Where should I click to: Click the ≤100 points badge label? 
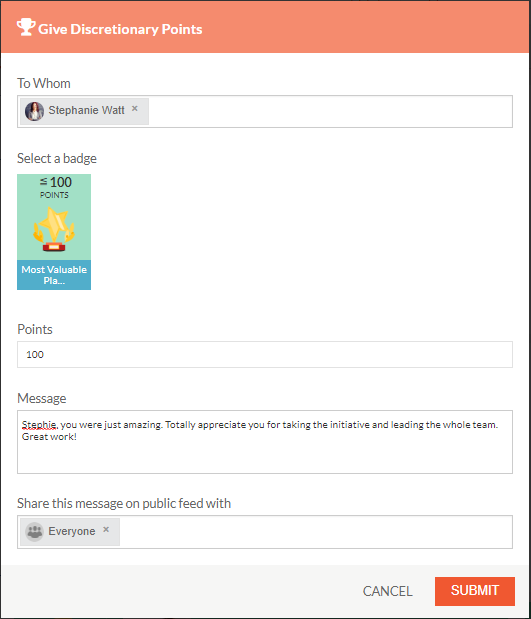point(55,187)
